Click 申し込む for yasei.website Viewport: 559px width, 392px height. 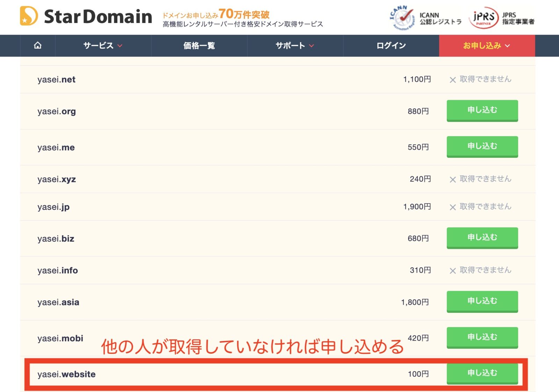(x=482, y=373)
